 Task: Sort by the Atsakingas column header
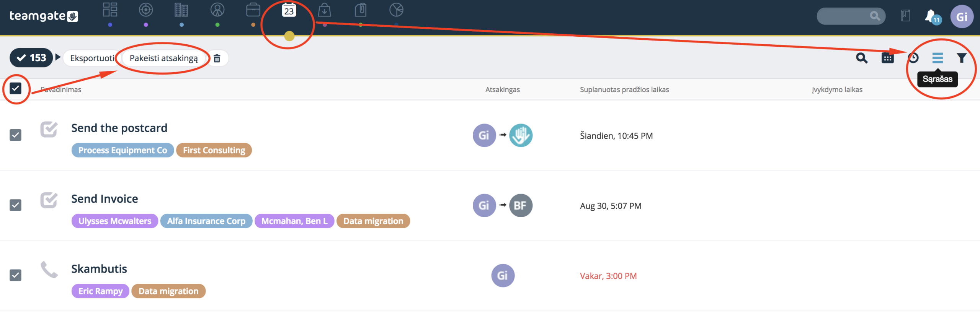click(503, 89)
